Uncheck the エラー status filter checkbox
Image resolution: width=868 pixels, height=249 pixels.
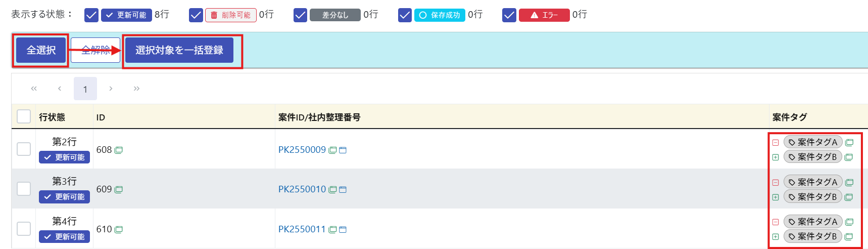(509, 15)
